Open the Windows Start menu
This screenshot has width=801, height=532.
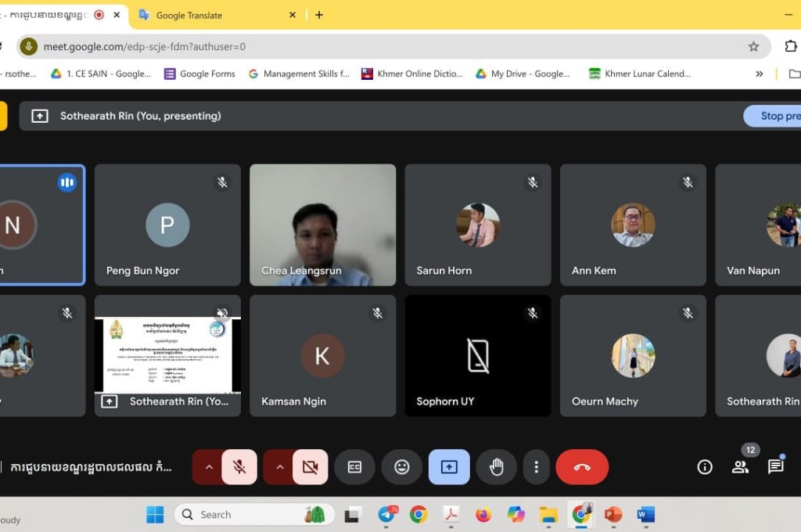tap(155, 515)
